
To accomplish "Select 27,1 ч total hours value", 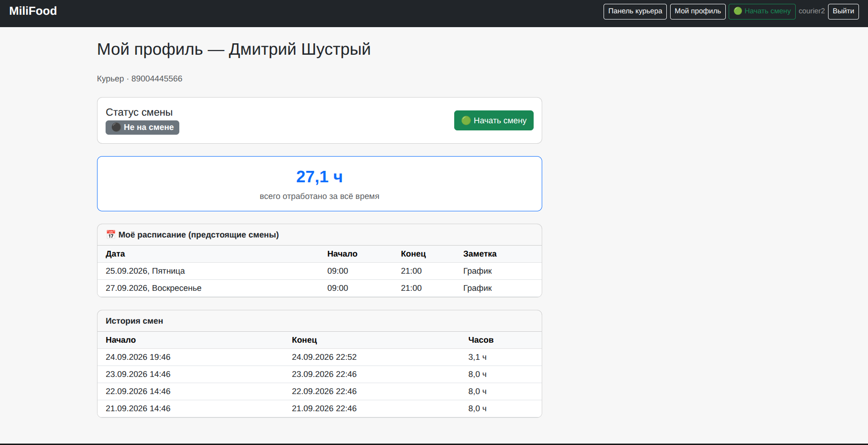I will pos(319,177).
